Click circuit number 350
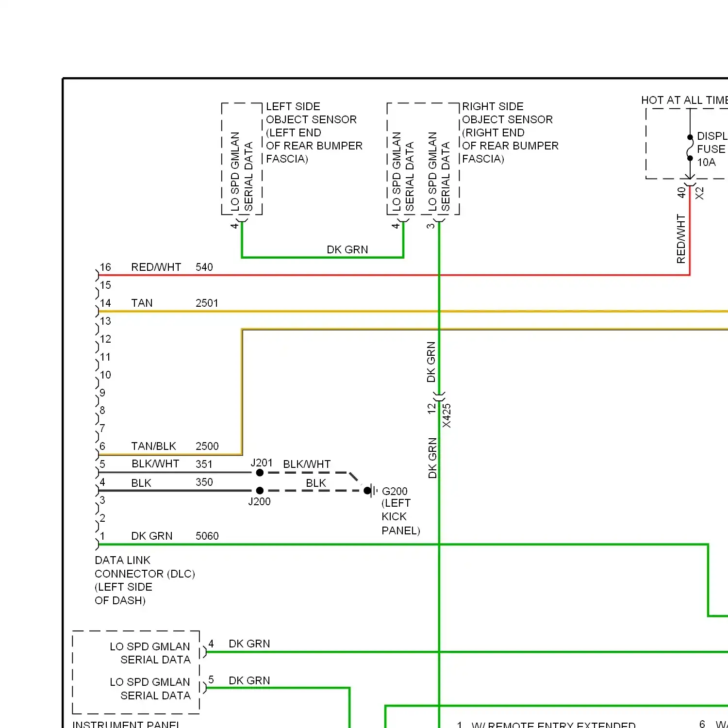The width and height of the screenshot is (728, 728). (204, 482)
